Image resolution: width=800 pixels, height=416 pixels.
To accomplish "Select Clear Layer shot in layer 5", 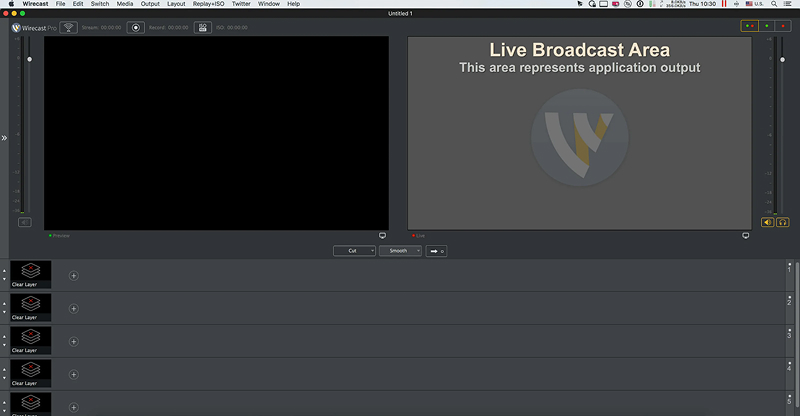I will pyautogui.click(x=31, y=404).
